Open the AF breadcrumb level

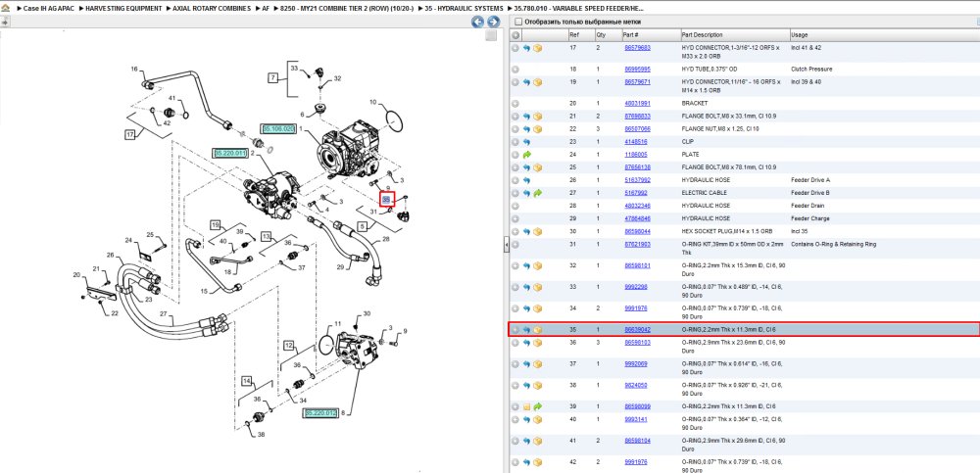pos(266,8)
